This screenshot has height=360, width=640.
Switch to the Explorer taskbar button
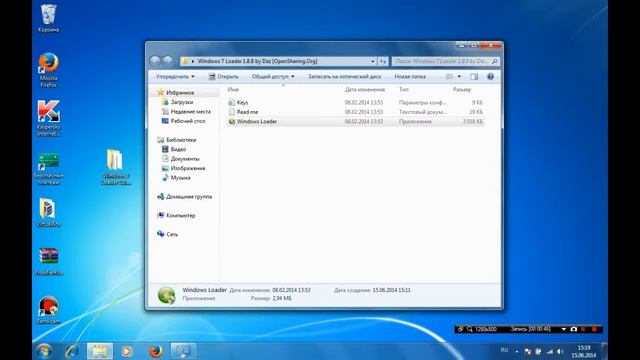(99, 351)
